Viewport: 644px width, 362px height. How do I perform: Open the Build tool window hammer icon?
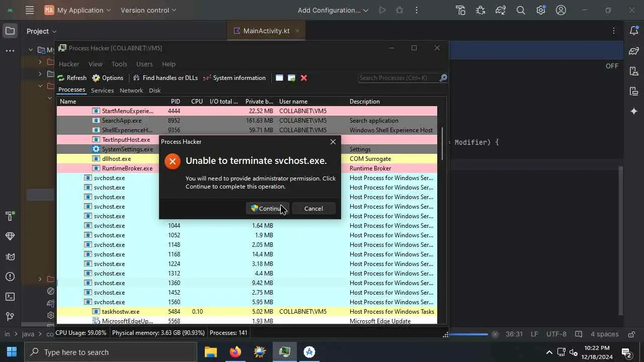pyautogui.click(x=10, y=216)
